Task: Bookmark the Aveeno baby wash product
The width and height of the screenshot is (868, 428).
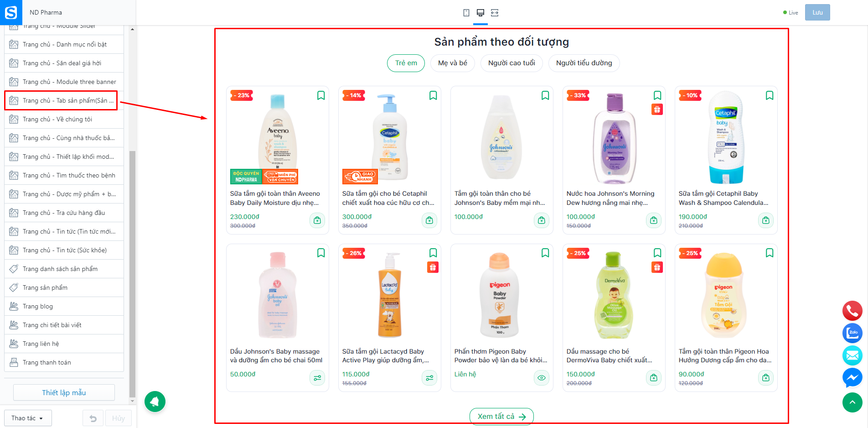Action: point(321,95)
